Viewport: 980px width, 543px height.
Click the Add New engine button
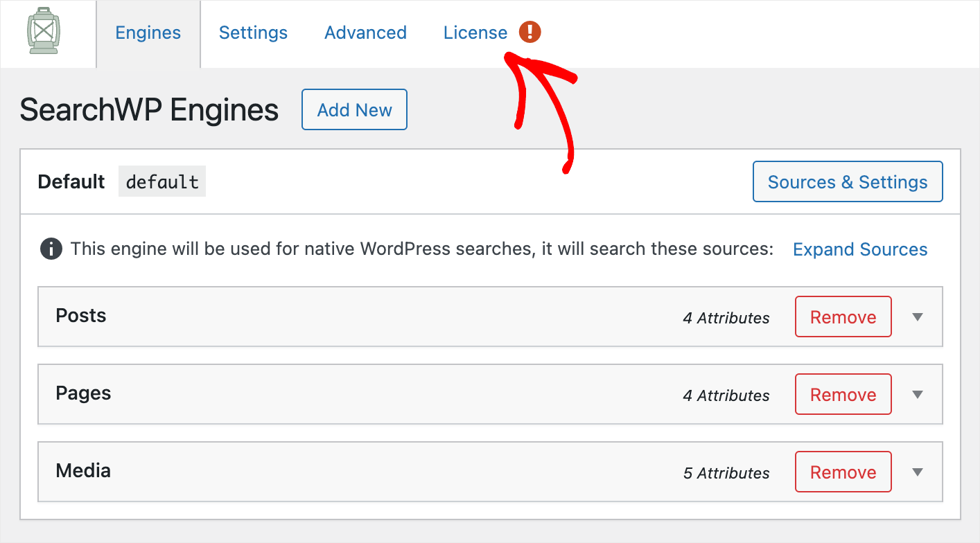[x=354, y=109]
